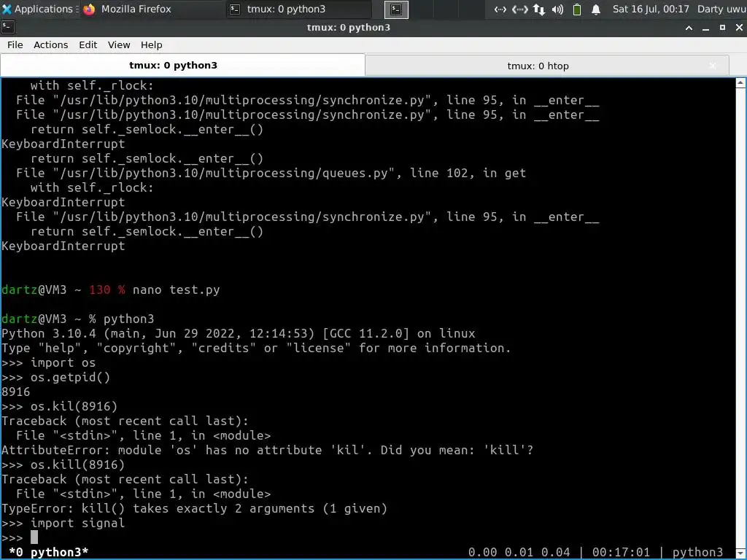The width and height of the screenshot is (747, 560).
Task: Close the tmux terminal window
Action: click(739, 28)
